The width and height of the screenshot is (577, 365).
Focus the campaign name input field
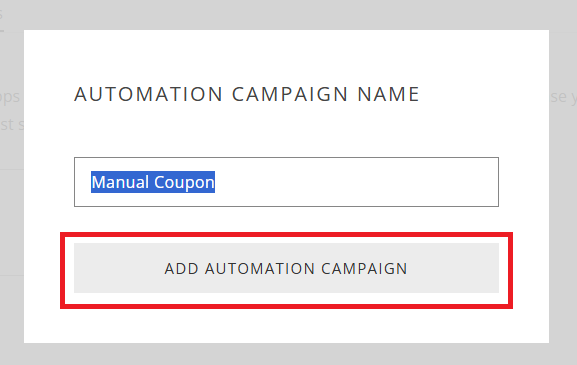(286, 182)
